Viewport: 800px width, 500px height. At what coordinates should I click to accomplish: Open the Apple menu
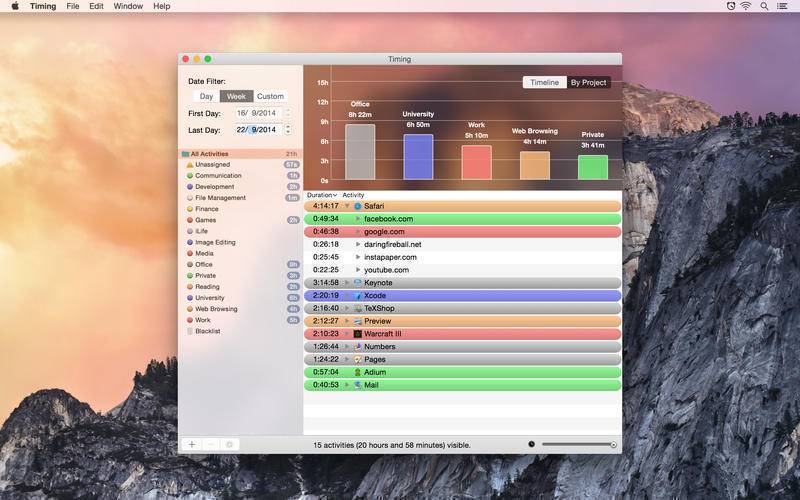click(x=15, y=6)
